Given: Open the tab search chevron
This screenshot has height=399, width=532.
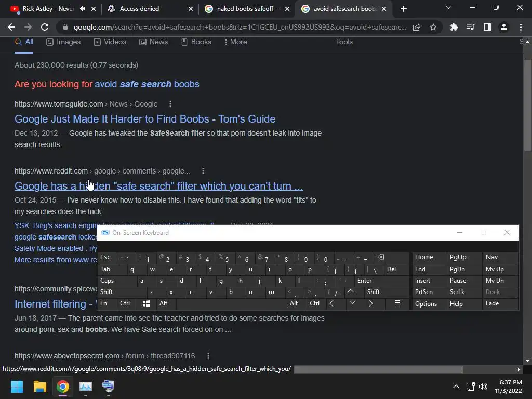Looking at the screenshot, I should coord(448,7).
